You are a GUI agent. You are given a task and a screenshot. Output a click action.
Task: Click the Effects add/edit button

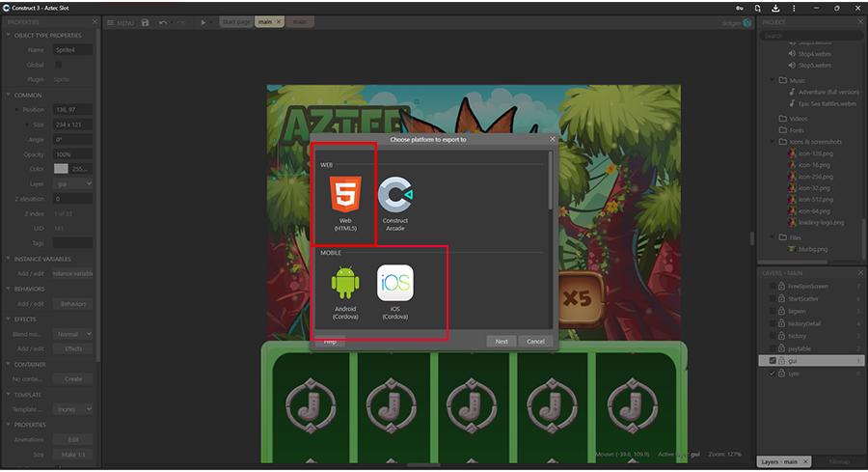pos(73,349)
